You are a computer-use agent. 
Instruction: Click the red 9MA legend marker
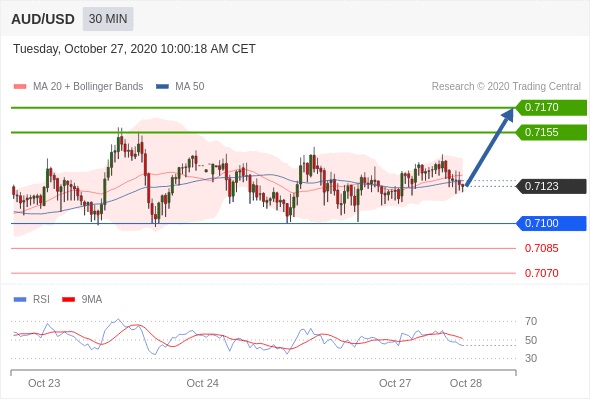coord(68,300)
